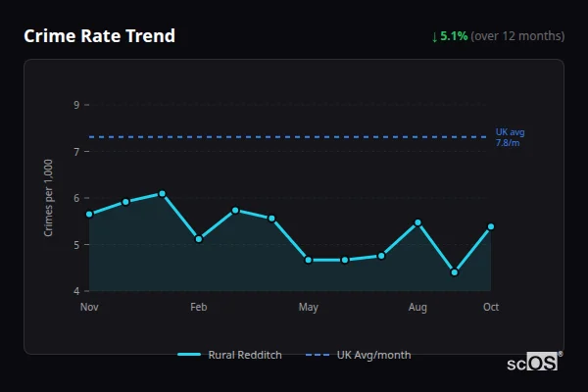
Task: Select the highest data point, in January
Action: click(162, 193)
